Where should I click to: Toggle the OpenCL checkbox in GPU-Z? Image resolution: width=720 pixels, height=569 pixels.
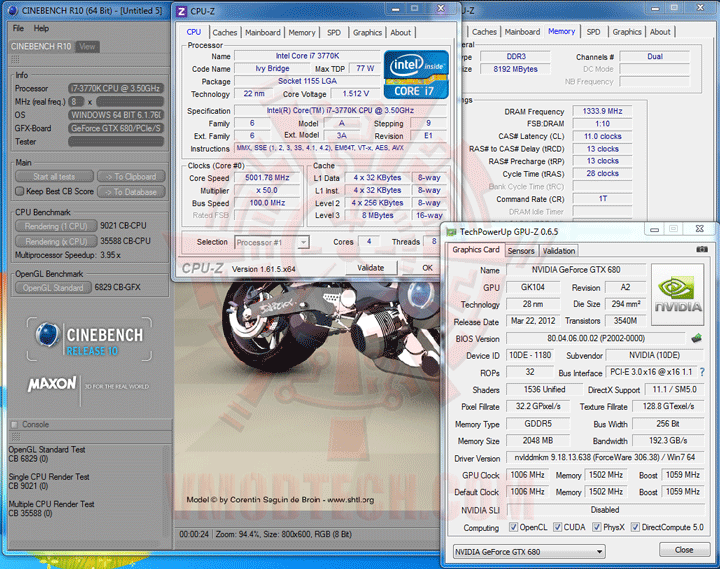coord(513,527)
